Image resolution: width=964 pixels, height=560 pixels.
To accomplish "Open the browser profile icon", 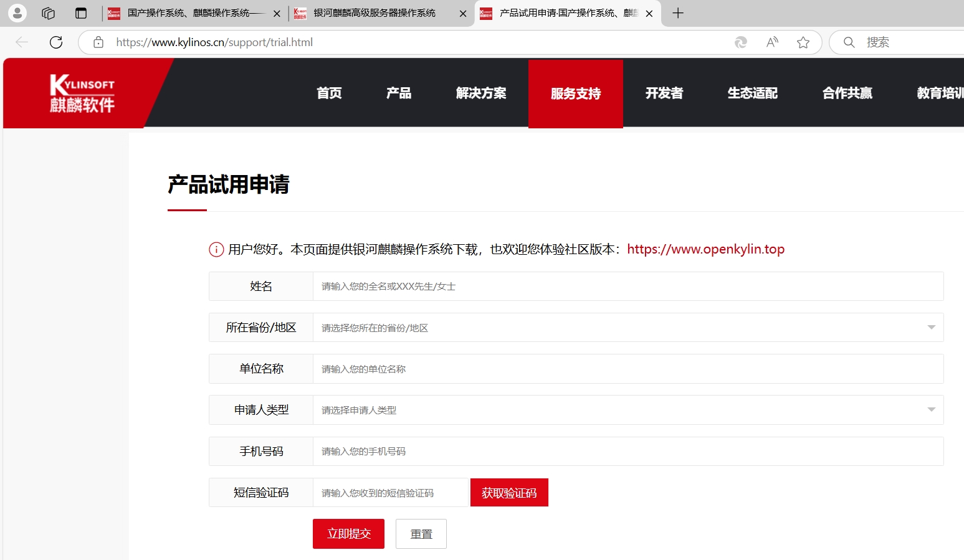I will pos(17,12).
